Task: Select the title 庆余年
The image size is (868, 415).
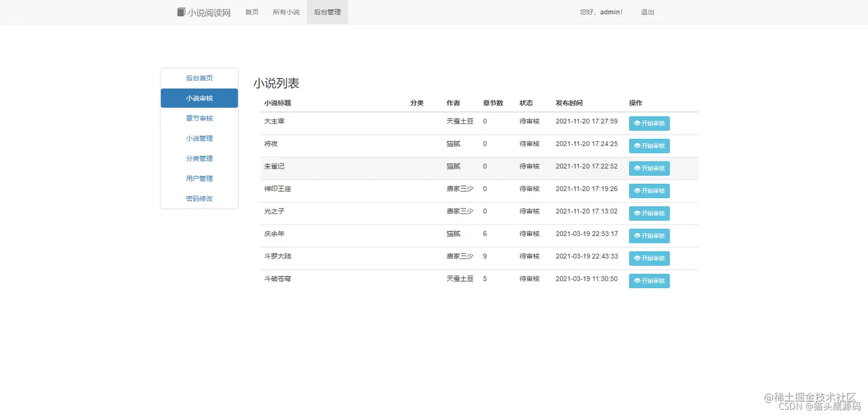Action: pyautogui.click(x=274, y=234)
